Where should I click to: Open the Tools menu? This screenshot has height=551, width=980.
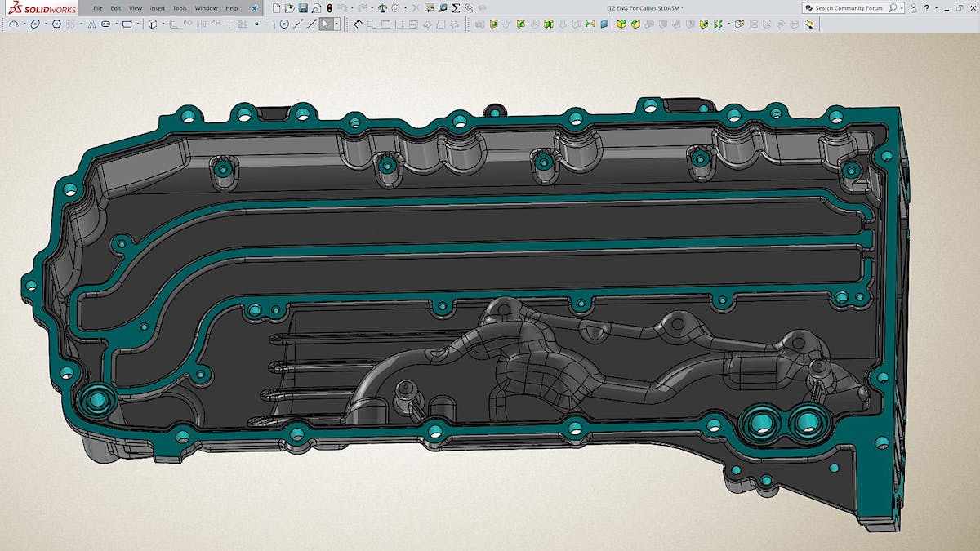click(180, 7)
